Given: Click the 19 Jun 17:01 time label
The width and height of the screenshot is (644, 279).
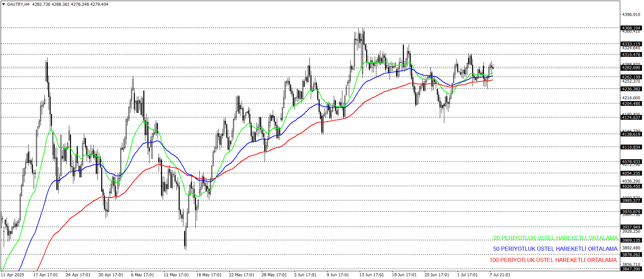Looking at the screenshot, I should pyautogui.click(x=404, y=275).
